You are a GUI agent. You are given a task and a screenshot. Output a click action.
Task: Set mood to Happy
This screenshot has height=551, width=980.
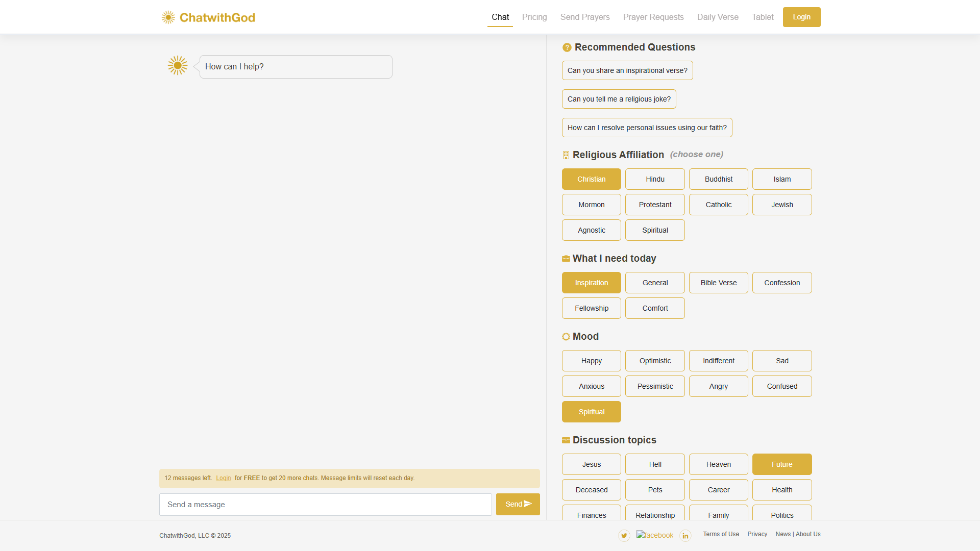click(x=592, y=361)
